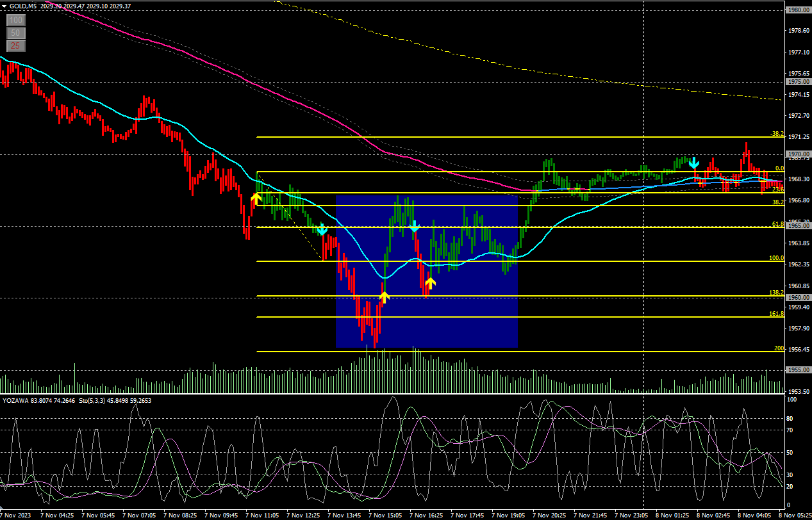Viewport: 812px width, 520px height.
Task: Click the 1968.30 price axis value
Action: click(799, 179)
